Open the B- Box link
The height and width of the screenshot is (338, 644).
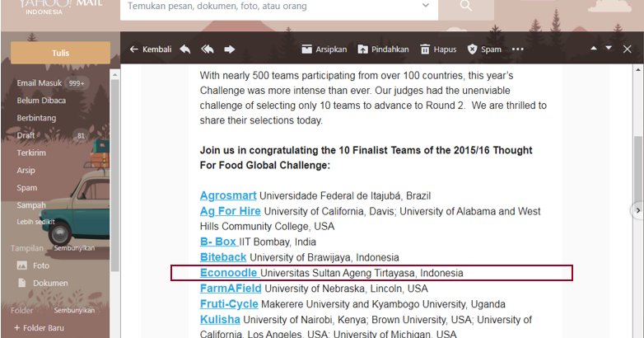coord(219,242)
